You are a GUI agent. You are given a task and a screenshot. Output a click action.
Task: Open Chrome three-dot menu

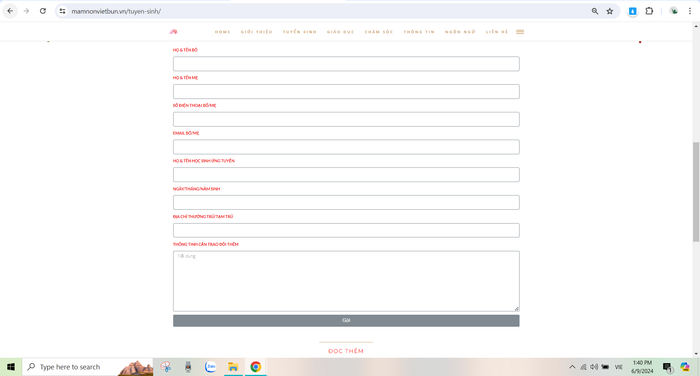690,11
